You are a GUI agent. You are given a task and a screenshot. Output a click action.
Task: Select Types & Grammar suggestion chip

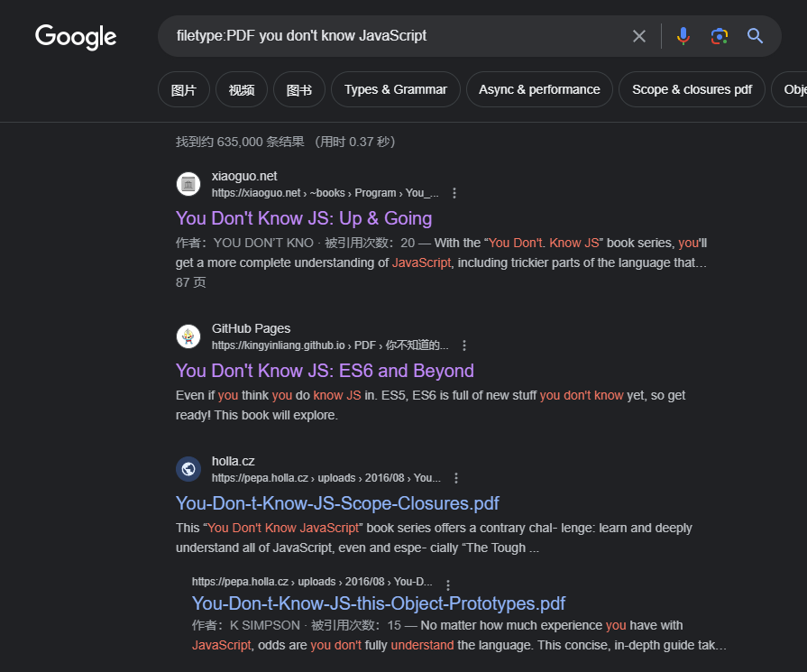point(396,89)
